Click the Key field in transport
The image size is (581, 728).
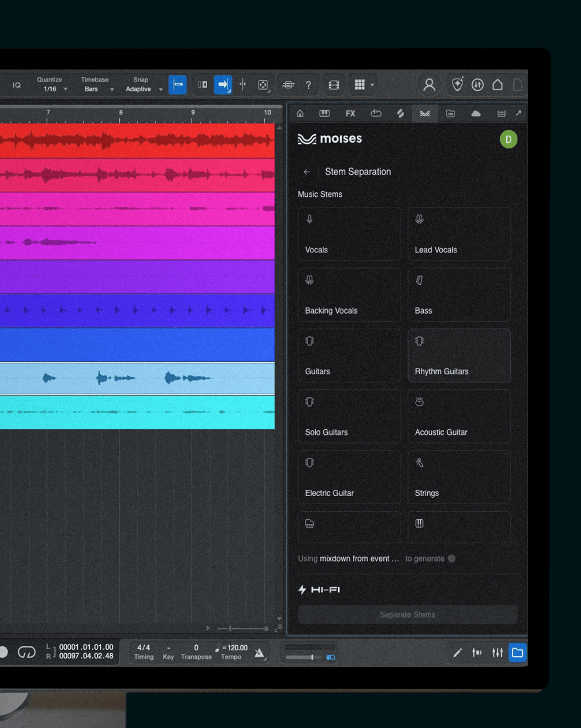click(168, 652)
